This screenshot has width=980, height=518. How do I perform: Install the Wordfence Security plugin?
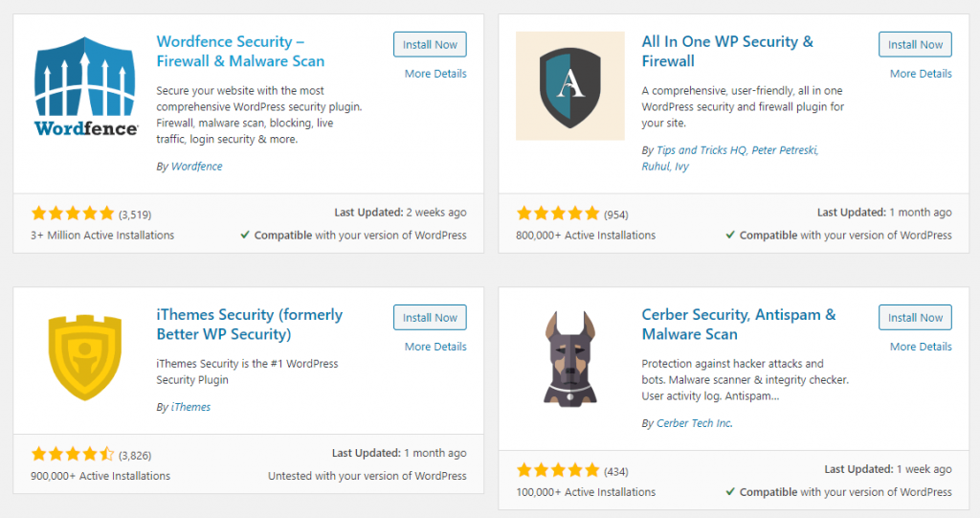coord(430,45)
